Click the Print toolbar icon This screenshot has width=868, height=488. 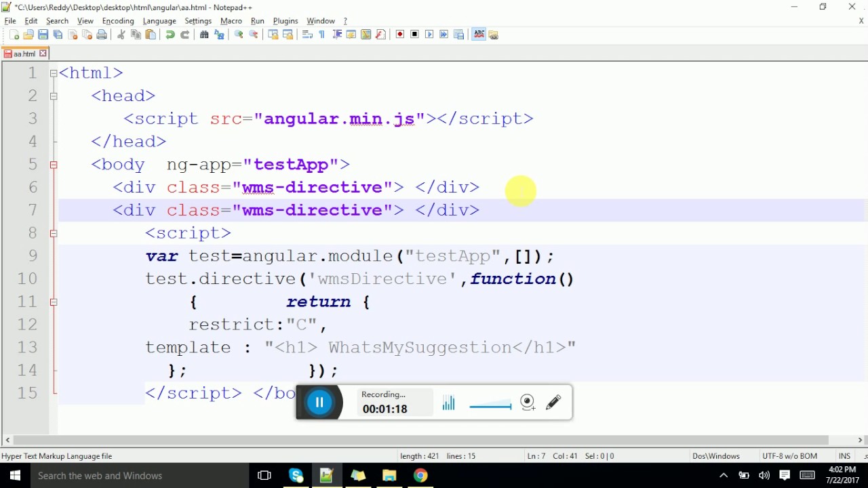pyautogui.click(x=102, y=35)
